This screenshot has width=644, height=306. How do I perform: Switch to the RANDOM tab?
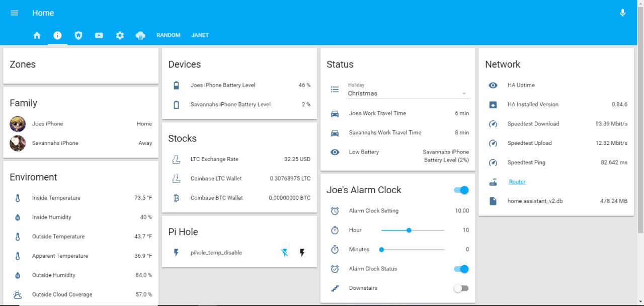168,35
